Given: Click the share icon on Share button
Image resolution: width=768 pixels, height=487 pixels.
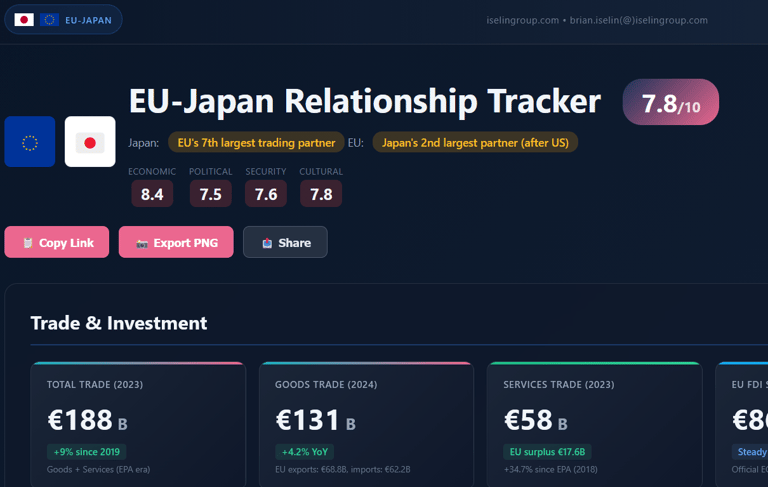Looking at the screenshot, I should 267,243.
